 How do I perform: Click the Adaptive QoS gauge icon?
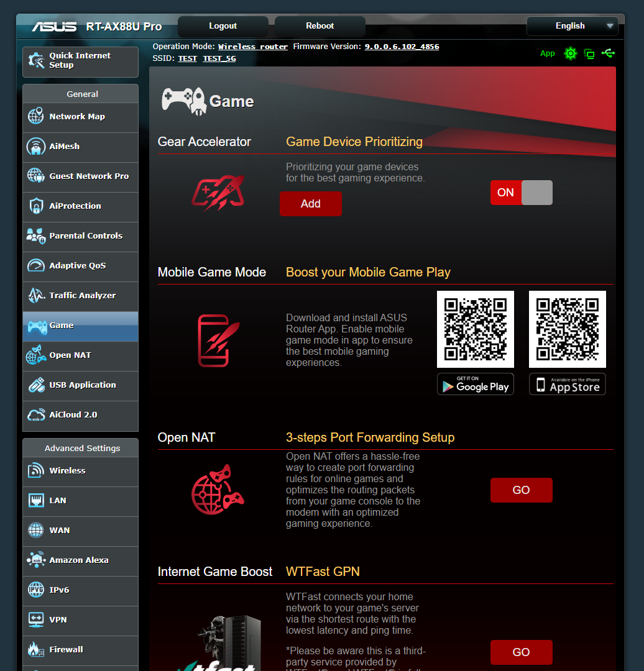click(x=36, y=265)
